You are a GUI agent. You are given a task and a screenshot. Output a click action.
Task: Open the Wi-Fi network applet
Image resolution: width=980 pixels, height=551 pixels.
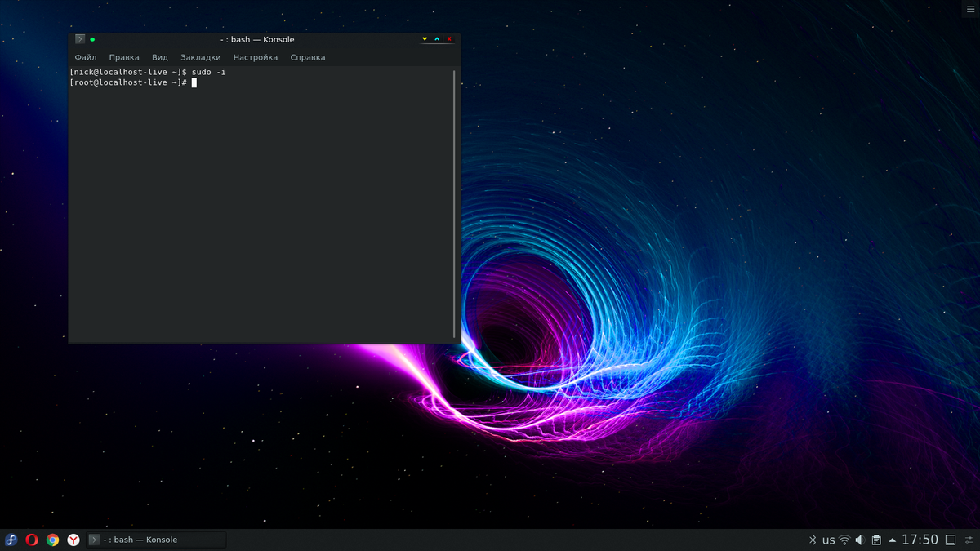pyautogui.click(x=844, y=540)
